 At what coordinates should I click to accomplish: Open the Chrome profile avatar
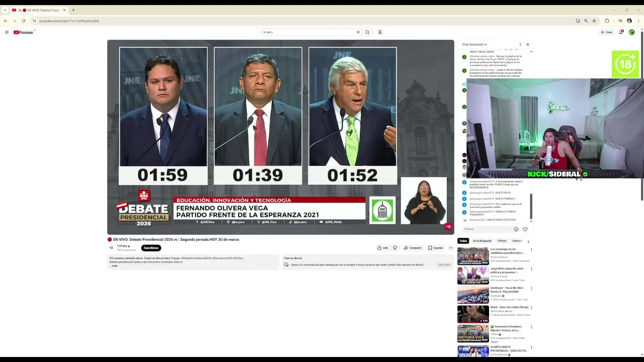[629, 21]
